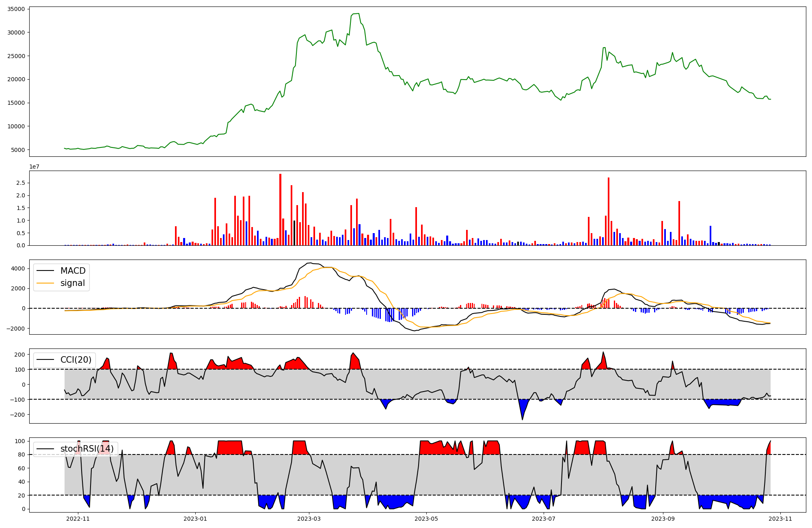The image size is (812, 528).
Task: Click the signal legend label
Action: 72,283
